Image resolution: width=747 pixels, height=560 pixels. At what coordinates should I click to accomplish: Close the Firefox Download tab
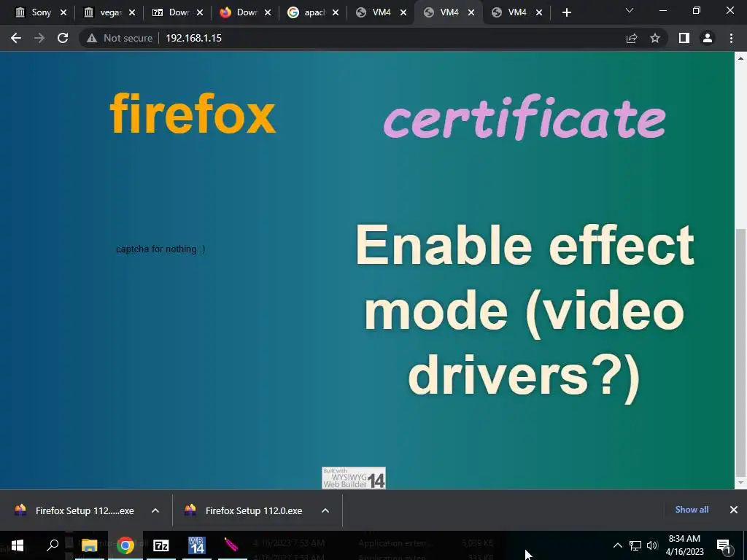point(268,12)
